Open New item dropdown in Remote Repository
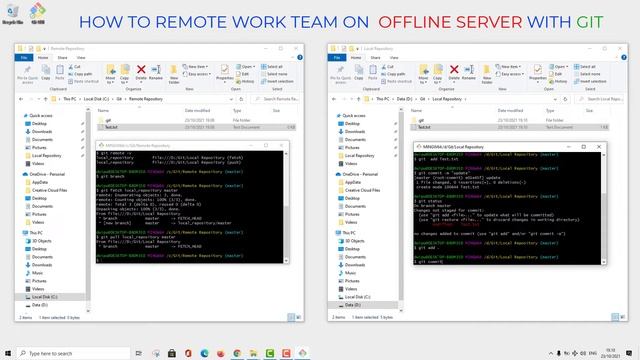Screen dimensions: 640x360 pos(196,67)
